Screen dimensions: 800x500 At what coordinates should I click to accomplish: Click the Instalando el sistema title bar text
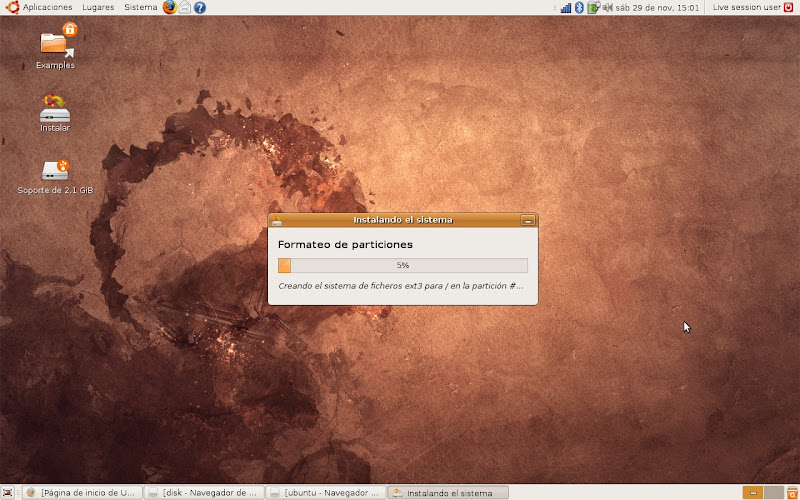click(403, 220)
